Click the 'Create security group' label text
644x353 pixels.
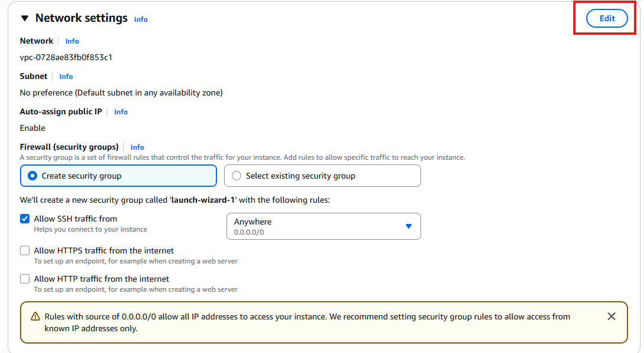81,176
